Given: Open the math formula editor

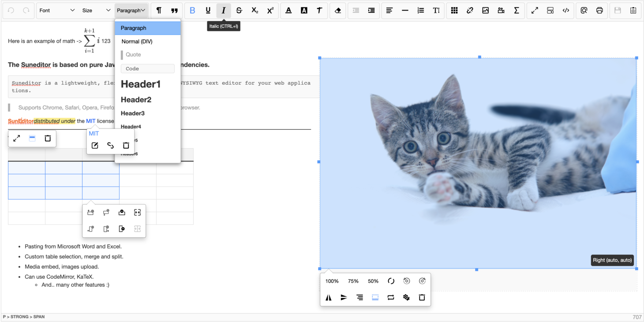Looking at the screenshot, I should (517, 10).
